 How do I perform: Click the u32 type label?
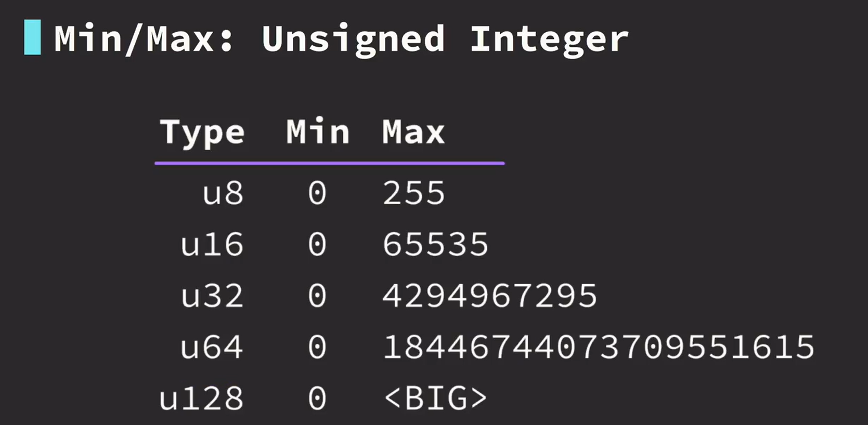212,296
